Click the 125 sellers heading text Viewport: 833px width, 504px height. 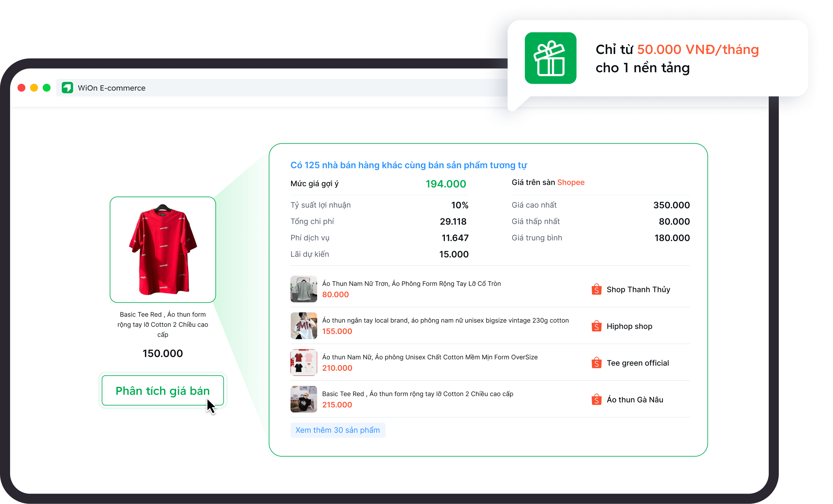click(x=408, y=165)
